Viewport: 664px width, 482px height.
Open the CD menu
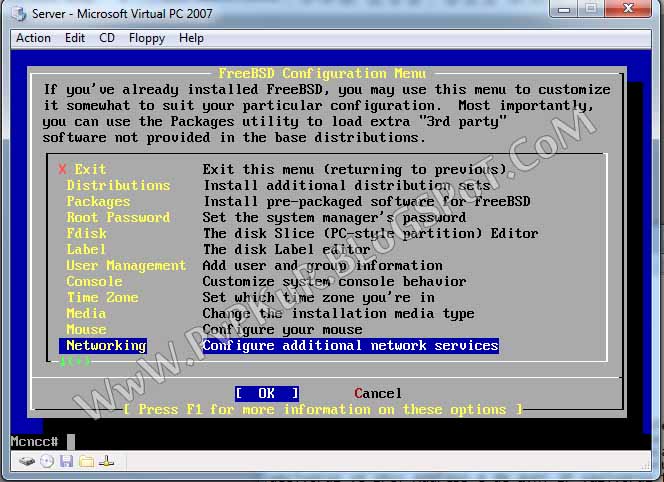click(107, 38)
